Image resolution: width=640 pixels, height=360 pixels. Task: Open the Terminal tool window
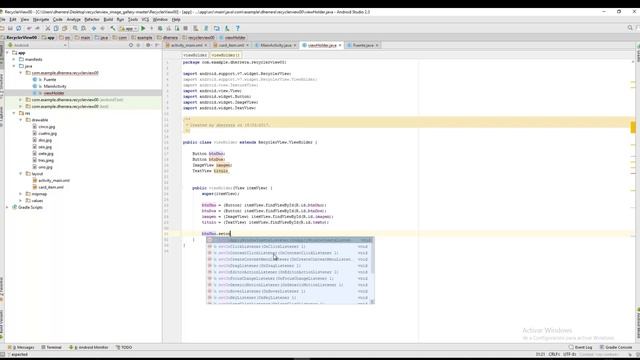pos(51,347)
